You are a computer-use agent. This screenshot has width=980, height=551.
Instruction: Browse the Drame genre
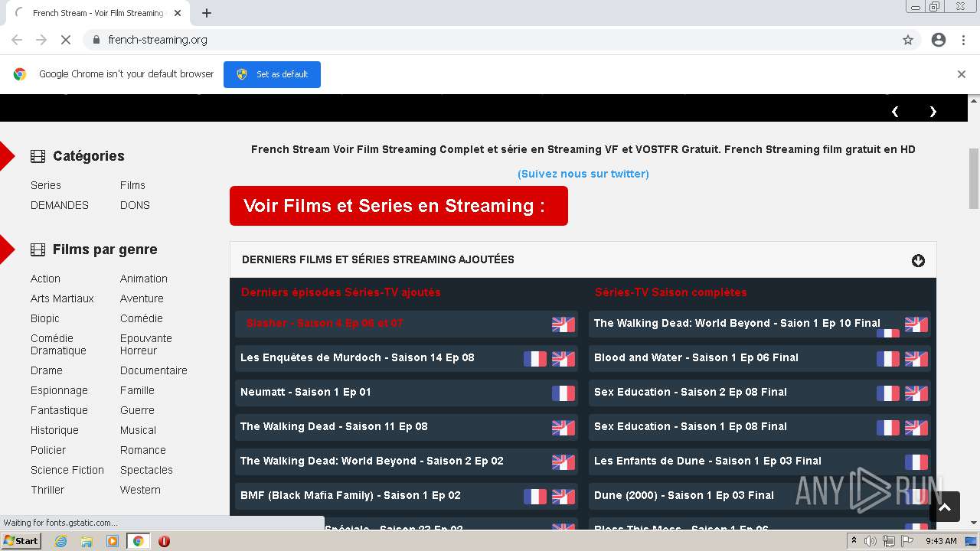tap(47, 370)
